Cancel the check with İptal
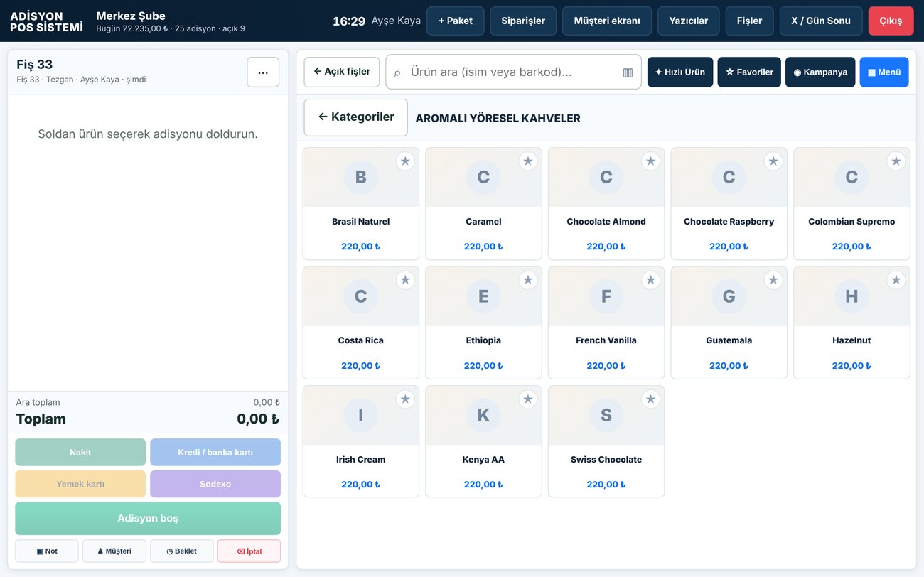Image resolution: width=924 pixels, height=577 pixels. pos(249,551)
